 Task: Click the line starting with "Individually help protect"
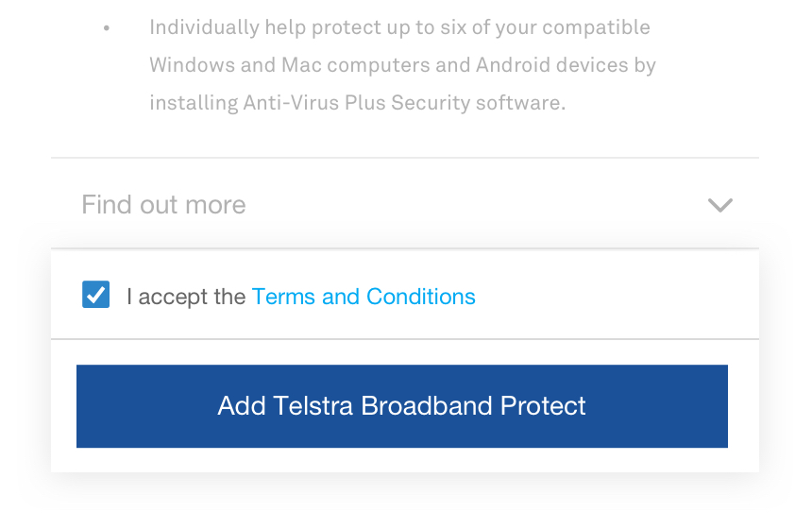(399, 27)
